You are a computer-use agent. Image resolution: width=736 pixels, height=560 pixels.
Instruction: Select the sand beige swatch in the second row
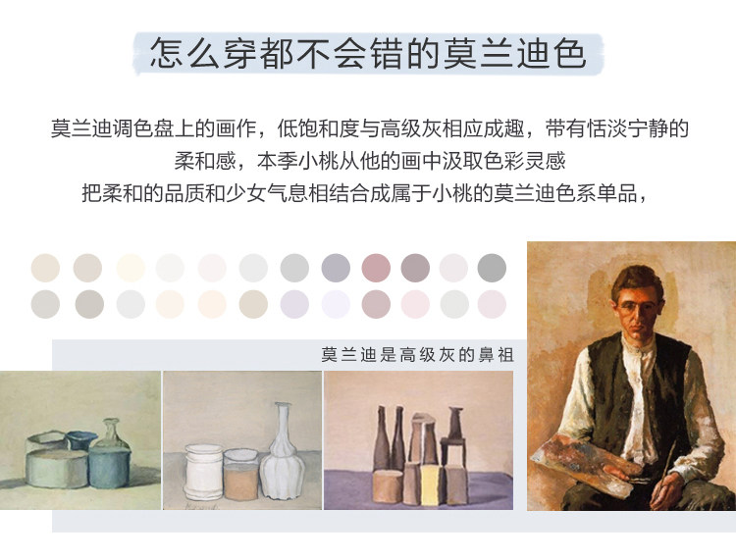pos(253,304)
